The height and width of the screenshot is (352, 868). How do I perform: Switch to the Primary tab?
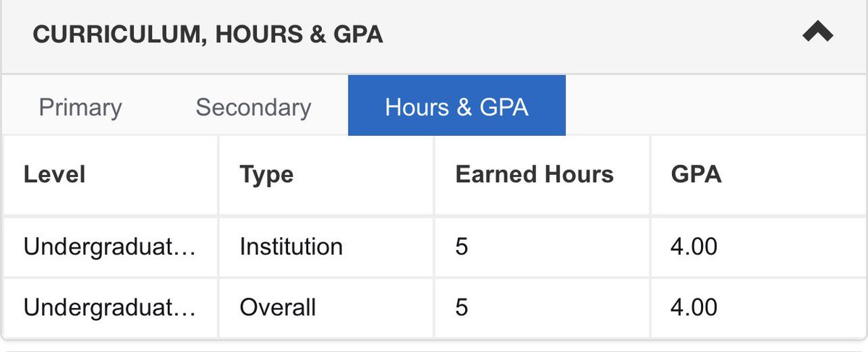point(80,107)
